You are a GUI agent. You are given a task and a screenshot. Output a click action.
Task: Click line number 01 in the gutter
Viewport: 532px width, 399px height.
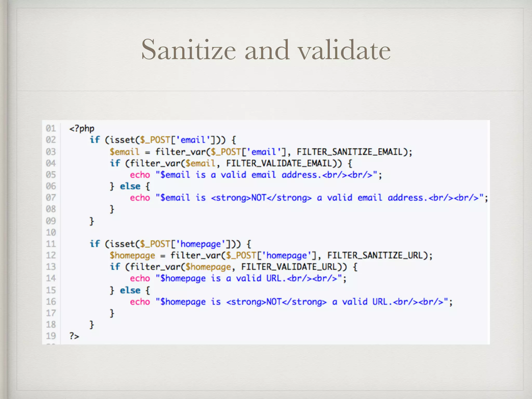click(x=51, y=128)
